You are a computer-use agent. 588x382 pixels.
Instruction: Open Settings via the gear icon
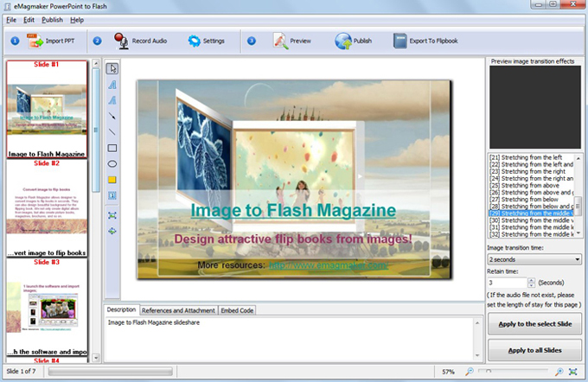click(195, 41)
